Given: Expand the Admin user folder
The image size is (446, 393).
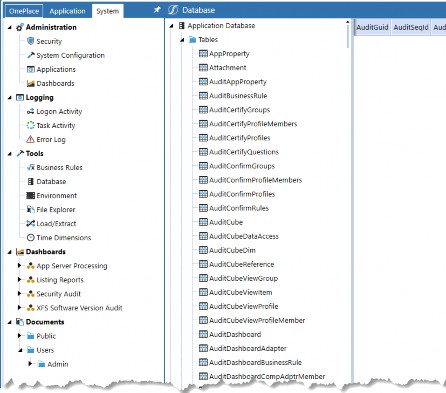Looking at the screenshot, I should click(x=30, y=364).
